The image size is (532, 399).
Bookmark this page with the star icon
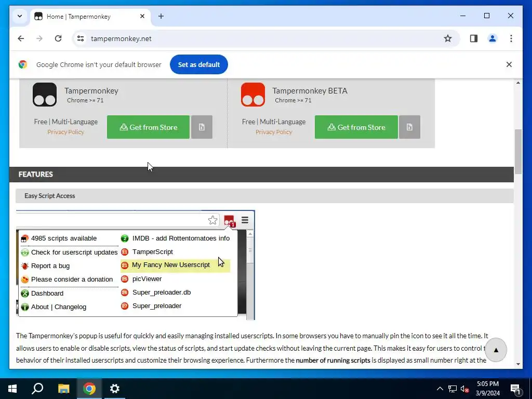click(x=448, y=38)
